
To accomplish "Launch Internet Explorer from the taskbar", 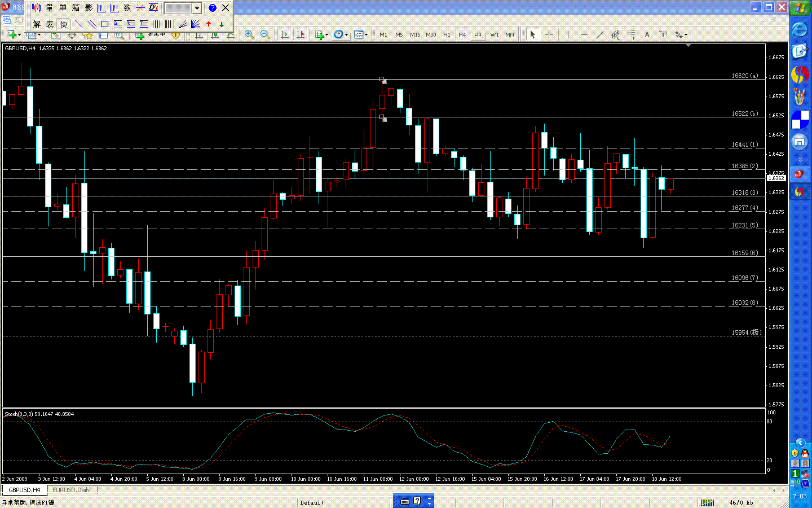I will pyautogui.click(x=800, y=30).
